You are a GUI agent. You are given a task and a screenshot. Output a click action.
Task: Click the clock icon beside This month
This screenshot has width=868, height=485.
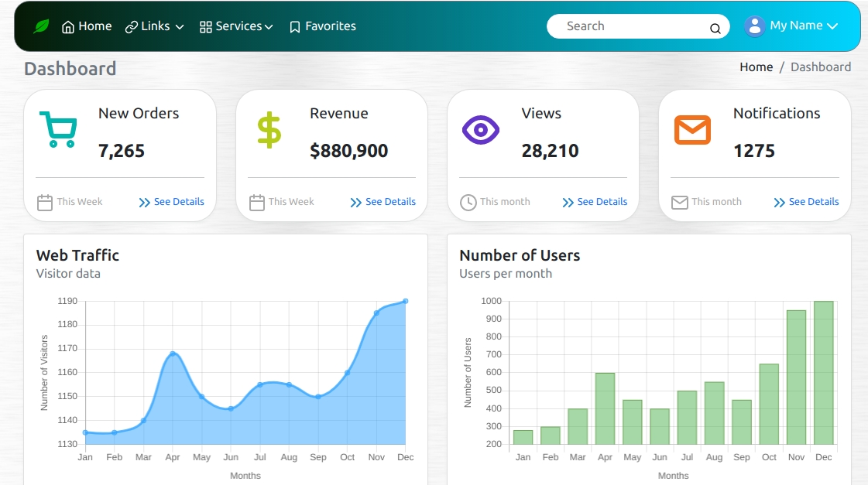pos(468,203)
